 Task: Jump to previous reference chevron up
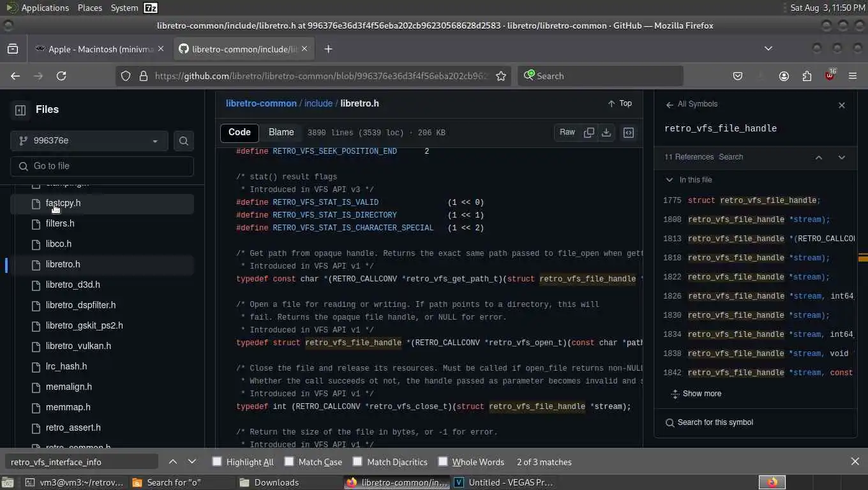pyautogui.click(x=819, y=158)
